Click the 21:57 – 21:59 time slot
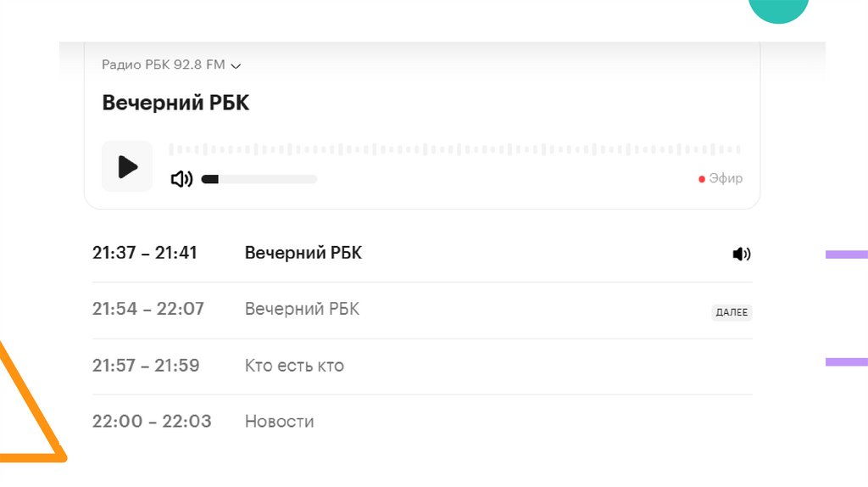This screenshot has width=868, height=487. click(146, 366)
